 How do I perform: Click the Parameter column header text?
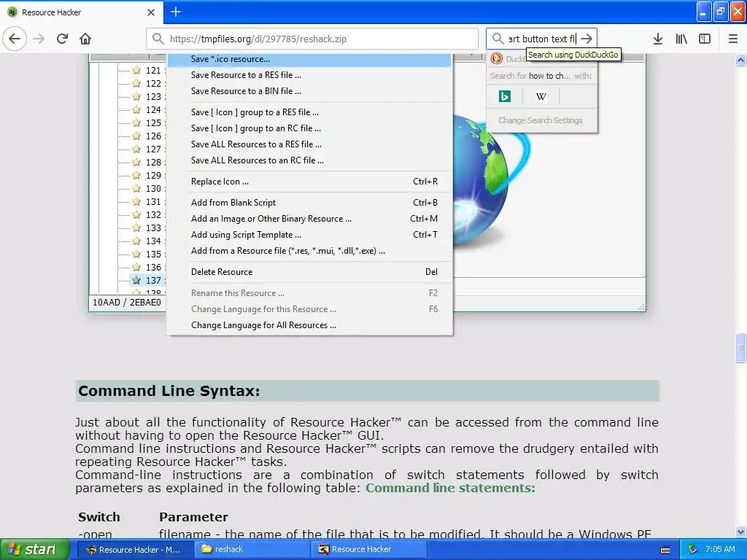193,517
